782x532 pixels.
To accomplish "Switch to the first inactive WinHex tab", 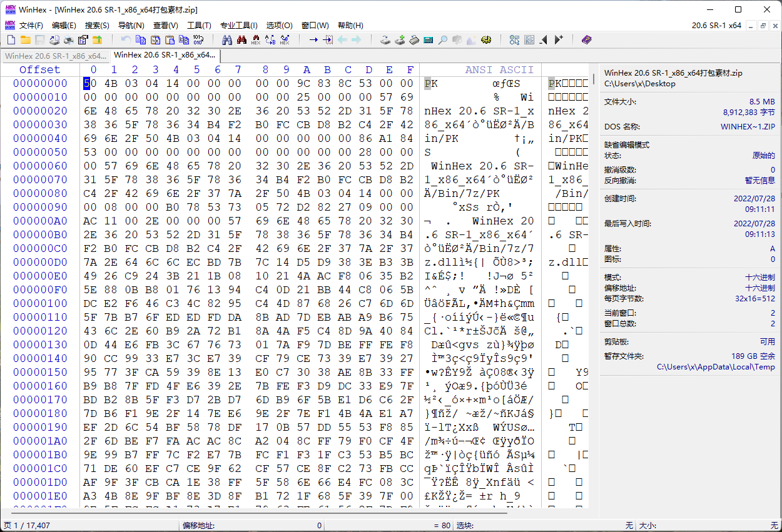I will (x=56, y=55).
